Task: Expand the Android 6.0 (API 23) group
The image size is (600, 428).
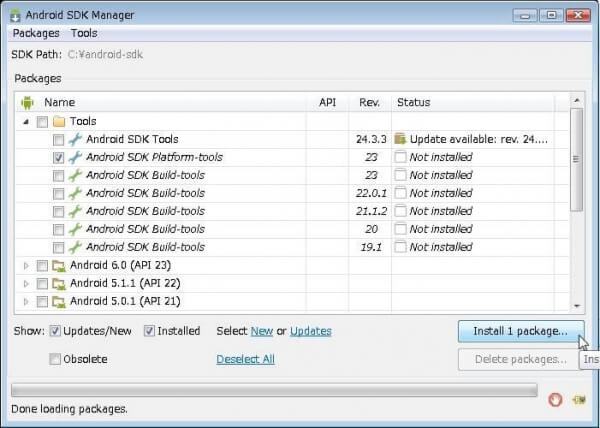Action: [x=26, y=265]
